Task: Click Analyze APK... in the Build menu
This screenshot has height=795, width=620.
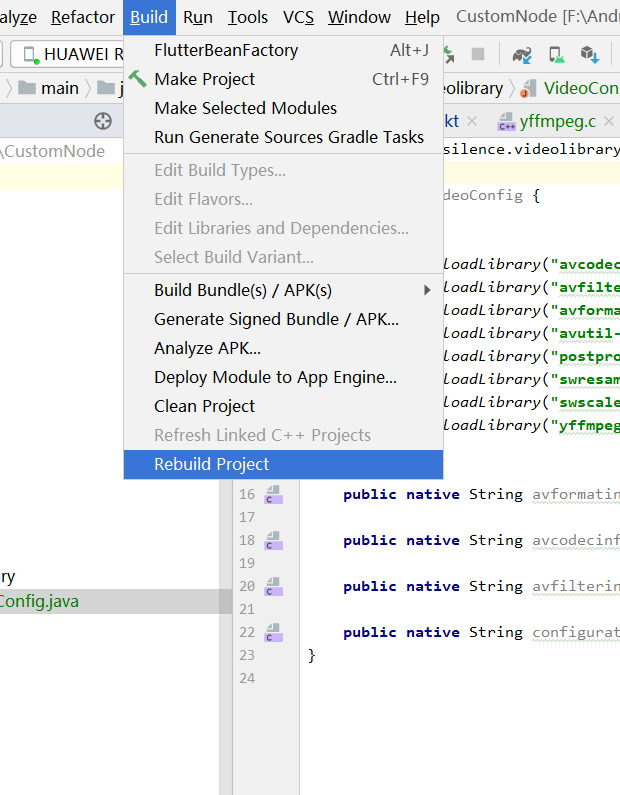Action: tap(207, 348)
